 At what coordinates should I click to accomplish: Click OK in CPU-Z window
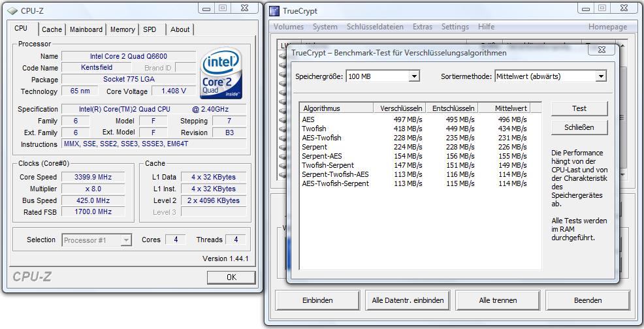[231, 277]
